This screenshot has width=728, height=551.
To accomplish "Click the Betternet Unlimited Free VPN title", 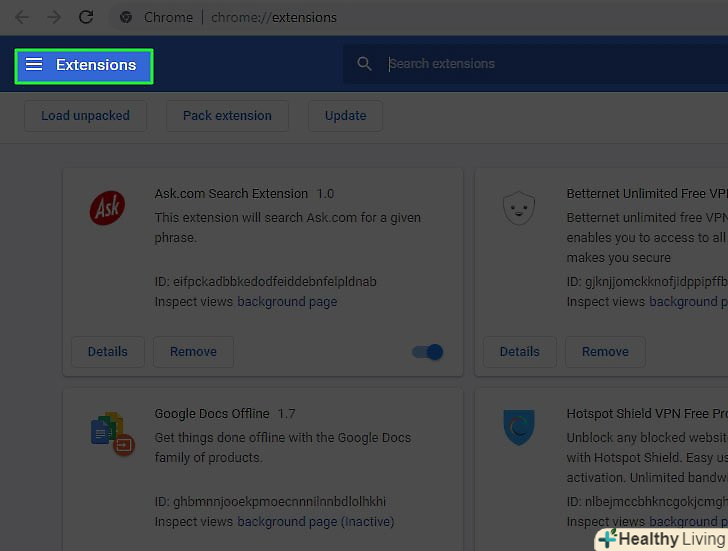I will [647, 194].
